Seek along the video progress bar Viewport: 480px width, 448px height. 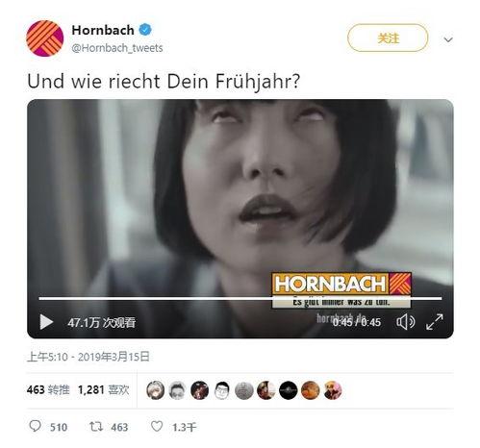point(240,298)
